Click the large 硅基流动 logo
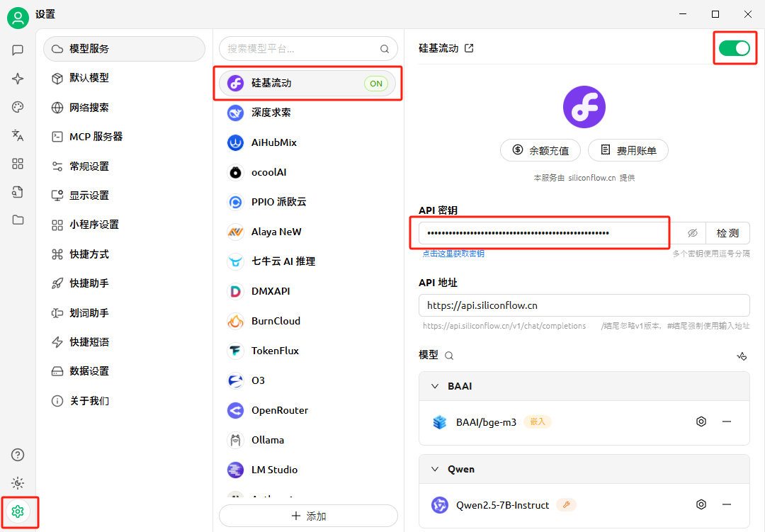Screen dimensions: 765x532 (x=584, y=107)
